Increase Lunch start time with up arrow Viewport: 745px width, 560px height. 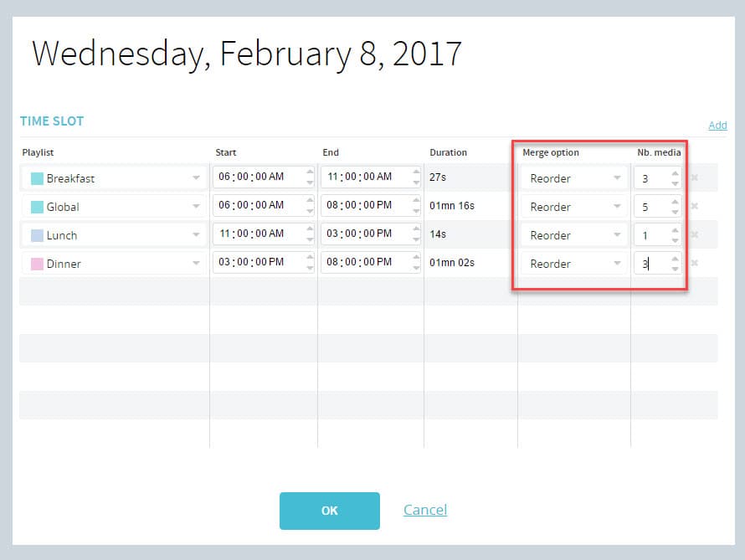(x=310, y=229)
